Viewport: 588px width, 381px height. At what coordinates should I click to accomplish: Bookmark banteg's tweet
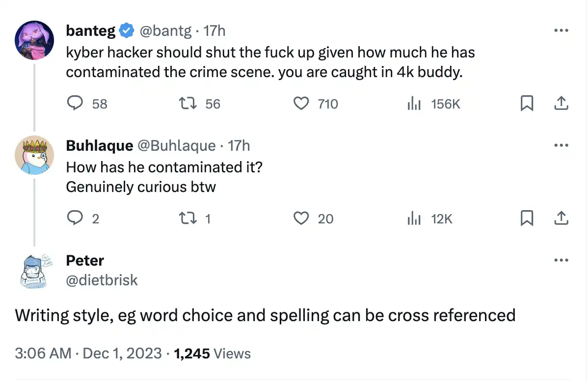(x=527, y=104)
